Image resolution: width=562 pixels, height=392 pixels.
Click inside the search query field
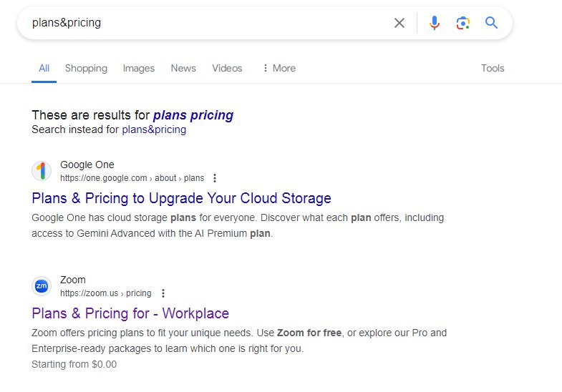208,23
